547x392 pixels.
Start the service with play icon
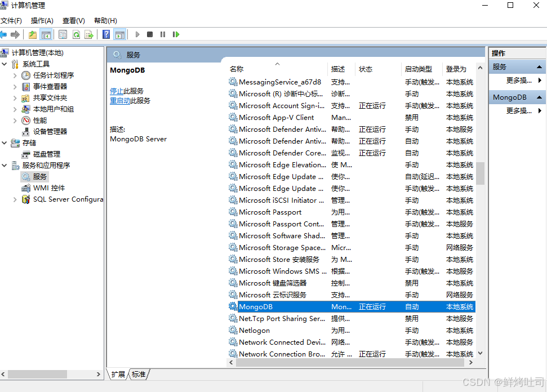[137, 34]
